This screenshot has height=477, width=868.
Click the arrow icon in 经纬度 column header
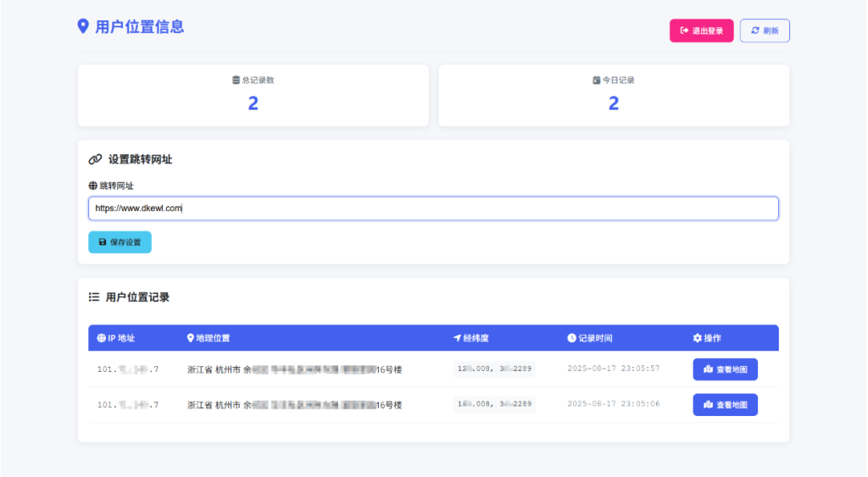coord(457,338)
